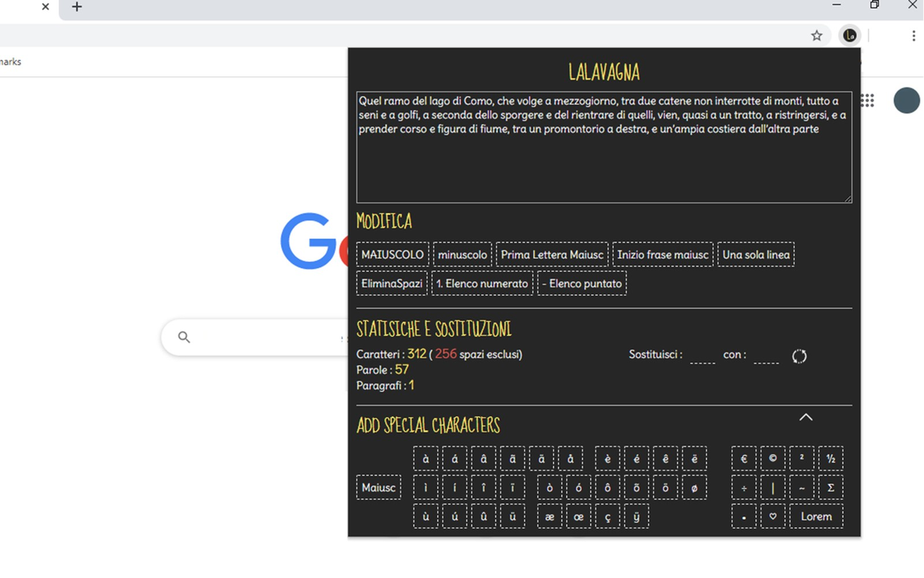Insert Lorem placeholder text
924x578 pixels.
(x=816, y=516)
